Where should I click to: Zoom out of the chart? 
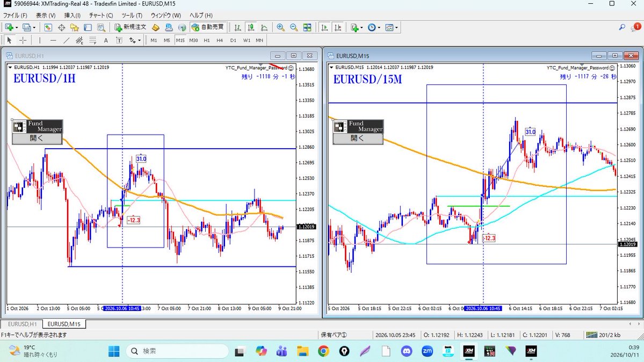coord(294,27)
